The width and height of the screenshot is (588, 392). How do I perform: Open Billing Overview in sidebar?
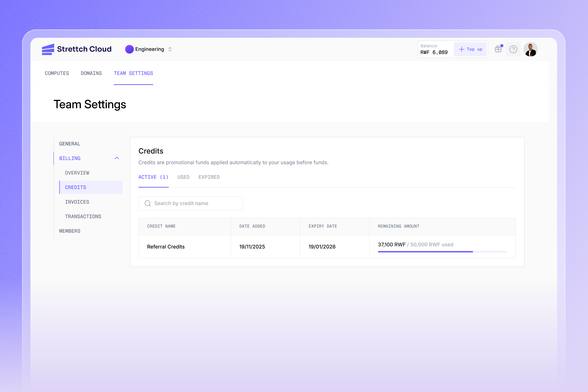coord(77,173)
